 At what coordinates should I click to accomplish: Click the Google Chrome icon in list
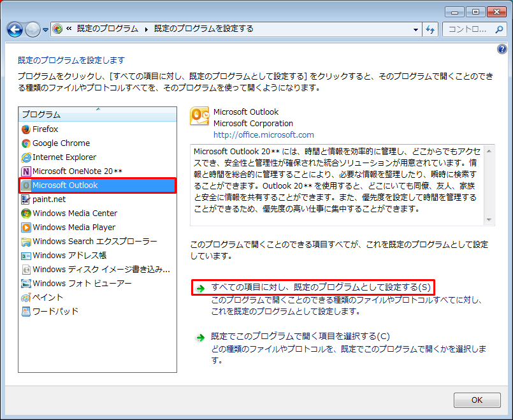coord(26,143)
